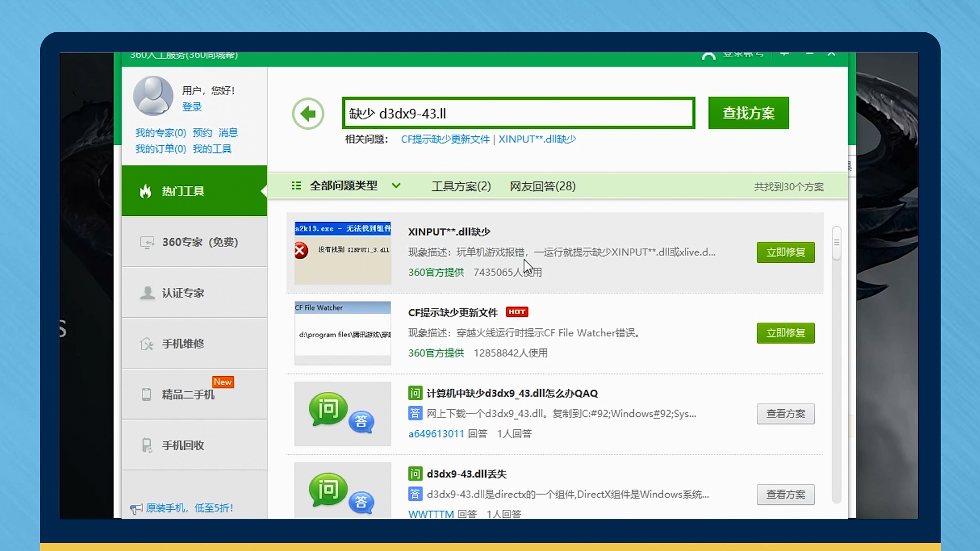980x551 pixels.
Task: Click 立即修复 for XINPUT**.dll缺少
Action: 785,252
